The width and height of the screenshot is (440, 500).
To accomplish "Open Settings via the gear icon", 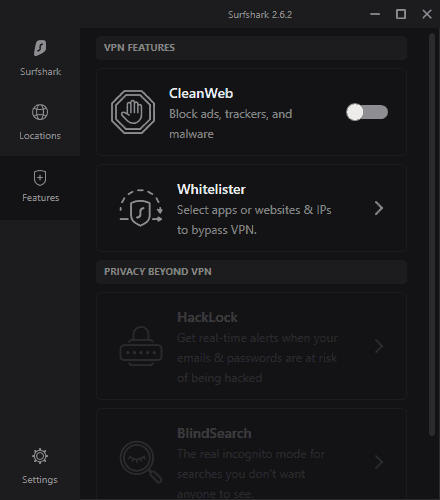I will click(x=40, y=456).
